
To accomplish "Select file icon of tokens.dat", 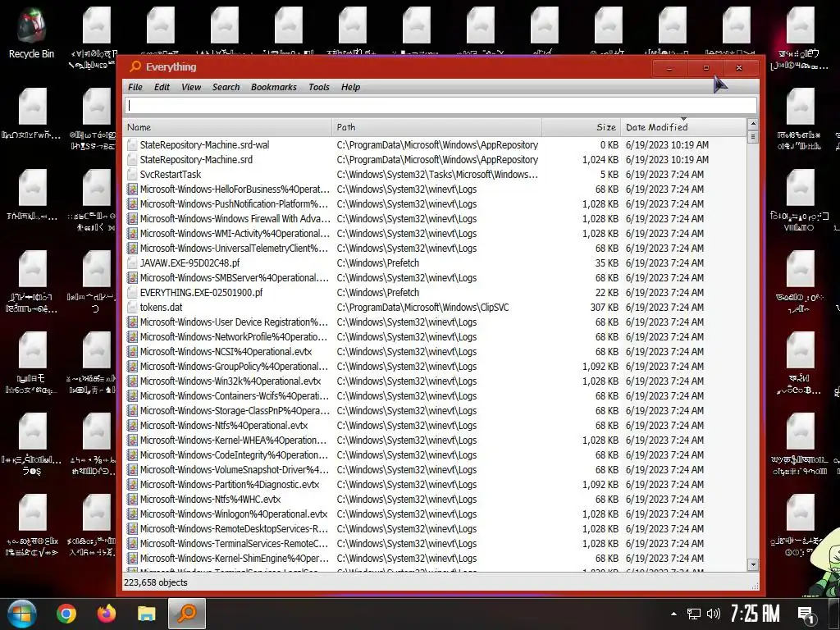I will tap(132, 308).
